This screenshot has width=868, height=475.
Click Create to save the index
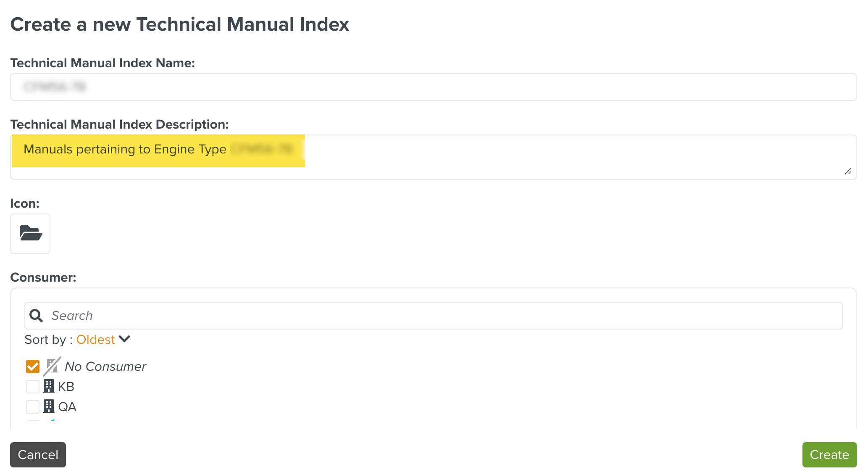(829, 454)
